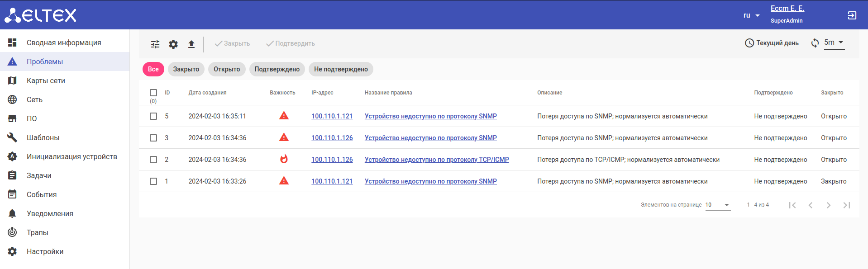Expand the 5m refresh interval dropdown
The width and height of the screenshot is (868, 269).
coord(834,42)
